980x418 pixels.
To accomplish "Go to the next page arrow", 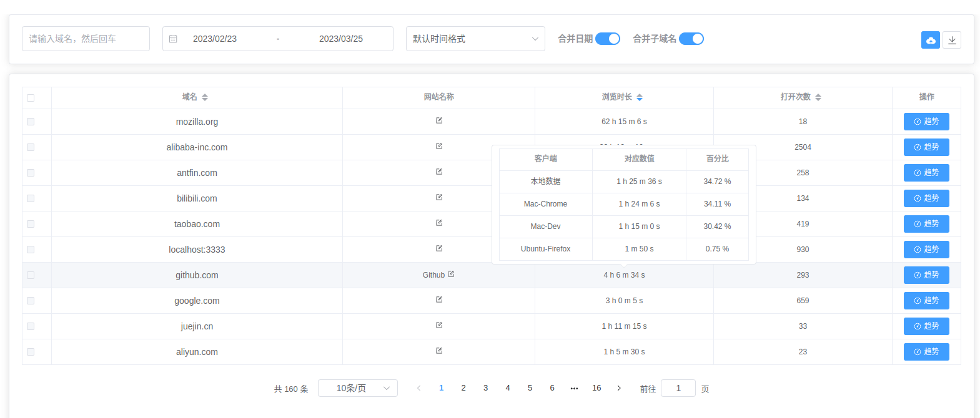I will [x=619, y=388].
